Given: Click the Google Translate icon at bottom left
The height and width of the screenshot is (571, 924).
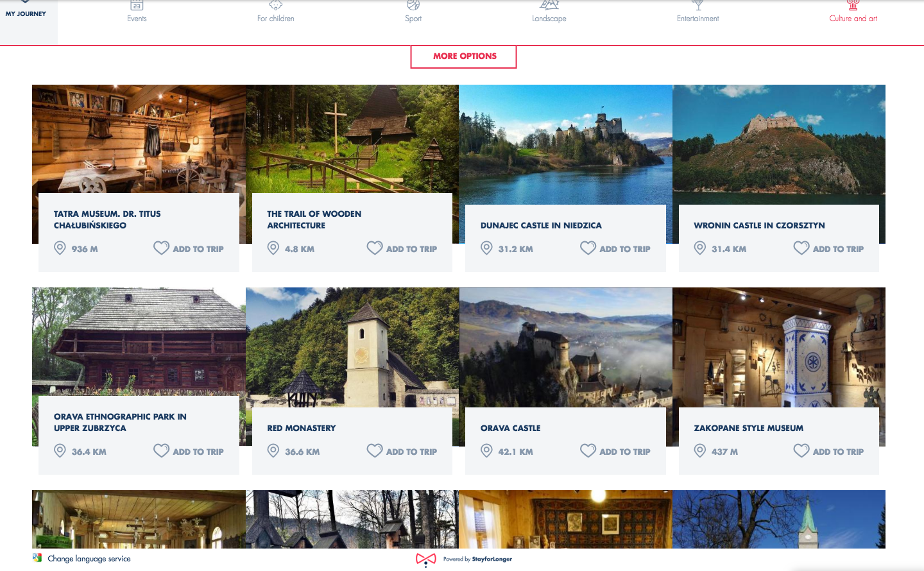Looking at the screenshot, I should 37,558.
